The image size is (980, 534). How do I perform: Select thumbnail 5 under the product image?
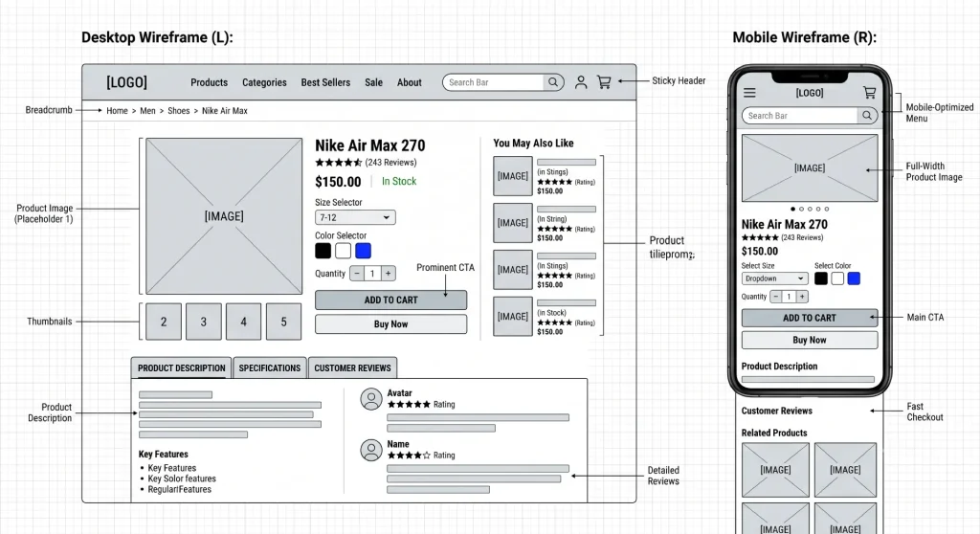point(283,322)
